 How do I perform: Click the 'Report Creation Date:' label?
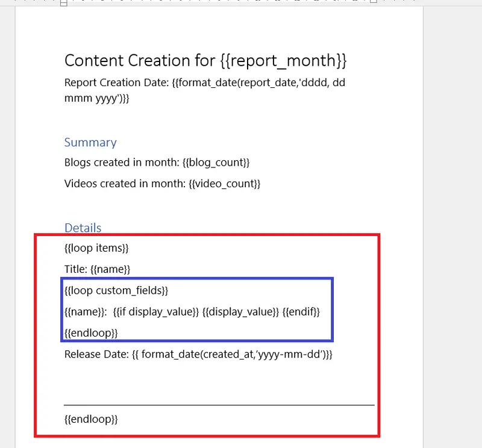pos(116,82)
